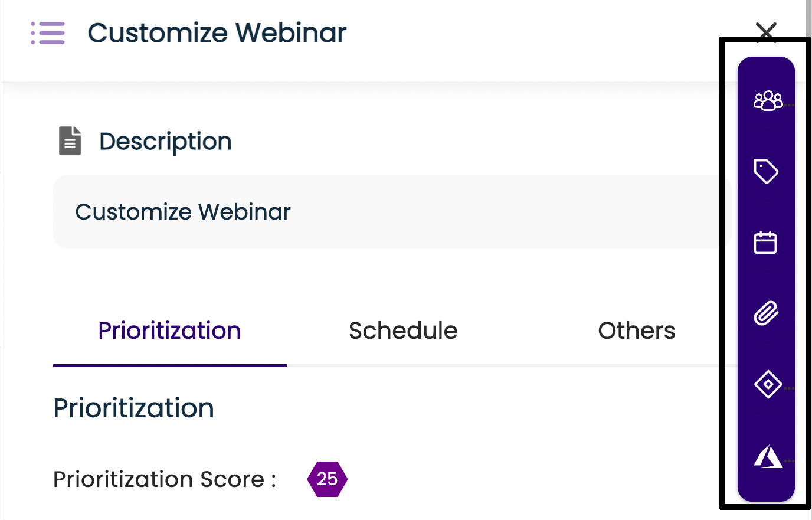
Task: Click the Prioritization heading below the tabs
Action: point(133,408)
